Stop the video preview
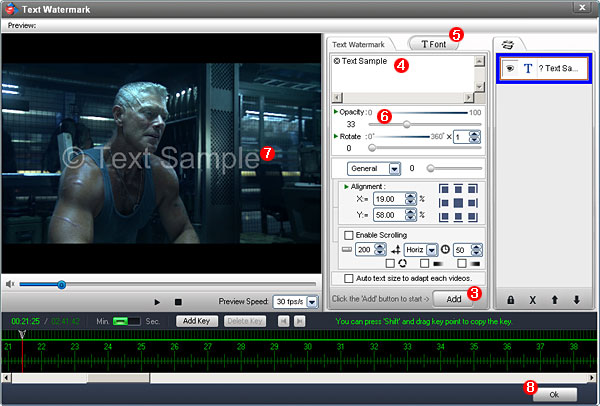This screenshot has width=600, height=406. click(178, 302)
